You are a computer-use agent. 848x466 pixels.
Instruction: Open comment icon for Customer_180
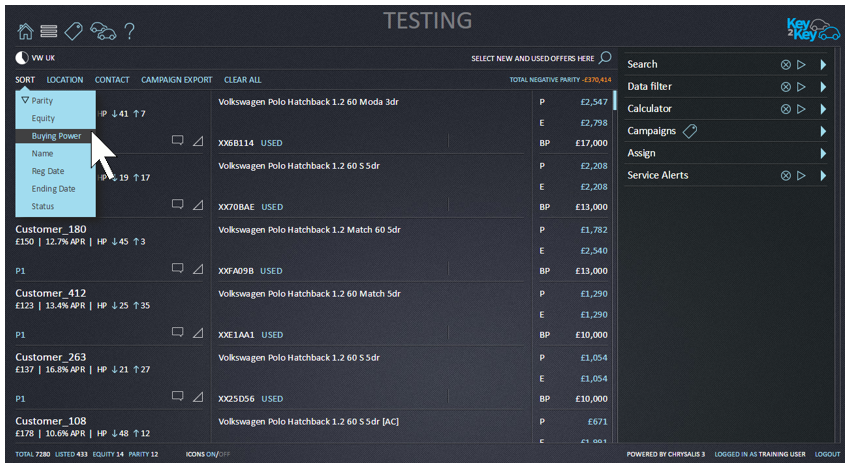pos(177,268)
